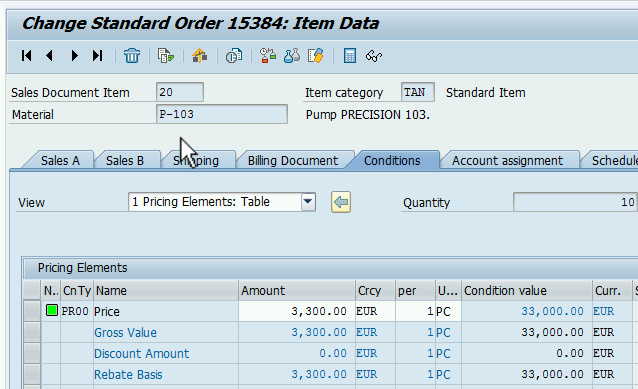Click the Gross Value link
Viewport: 638px width, 389px height.
[x=125, y=332]
